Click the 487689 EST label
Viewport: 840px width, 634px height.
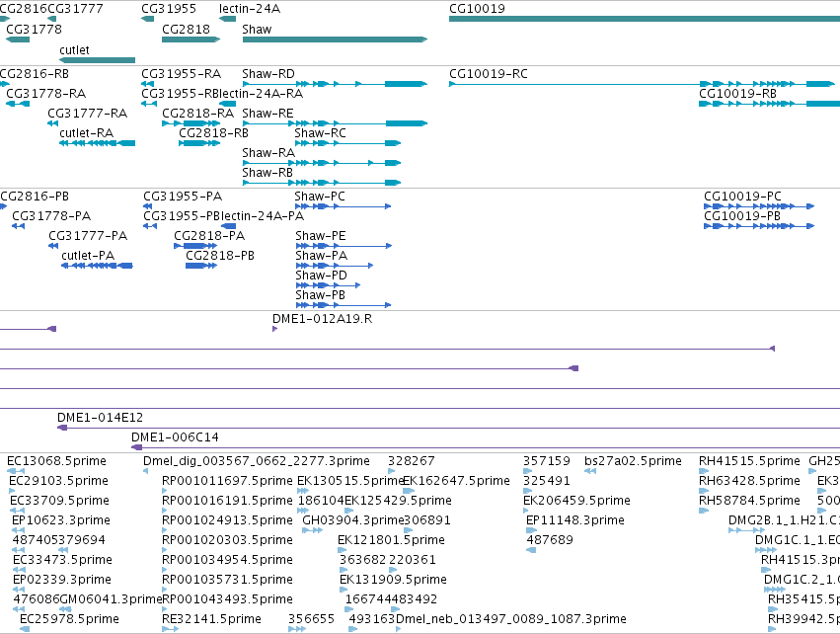click(550, 540)
